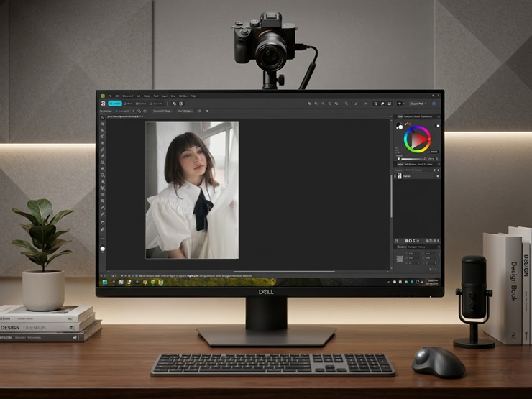Click the leftmost icon at Layers panel bottom
Image resolution: width=532 pixels, height=399 pixels.
point(396,241)
